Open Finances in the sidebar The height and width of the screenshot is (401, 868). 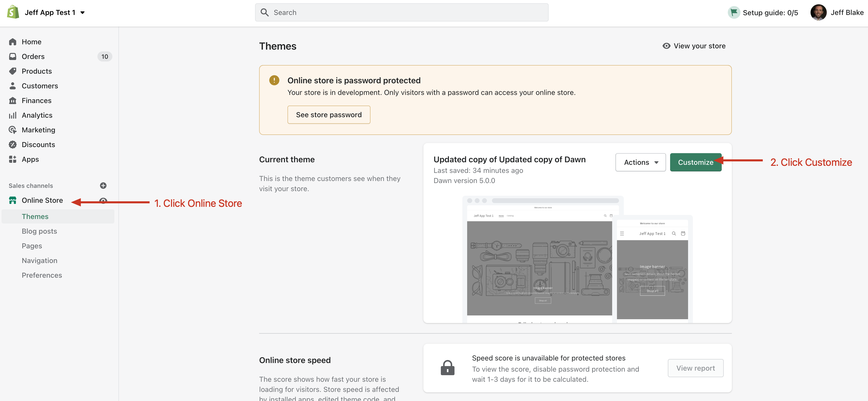(x=36, y=101)
